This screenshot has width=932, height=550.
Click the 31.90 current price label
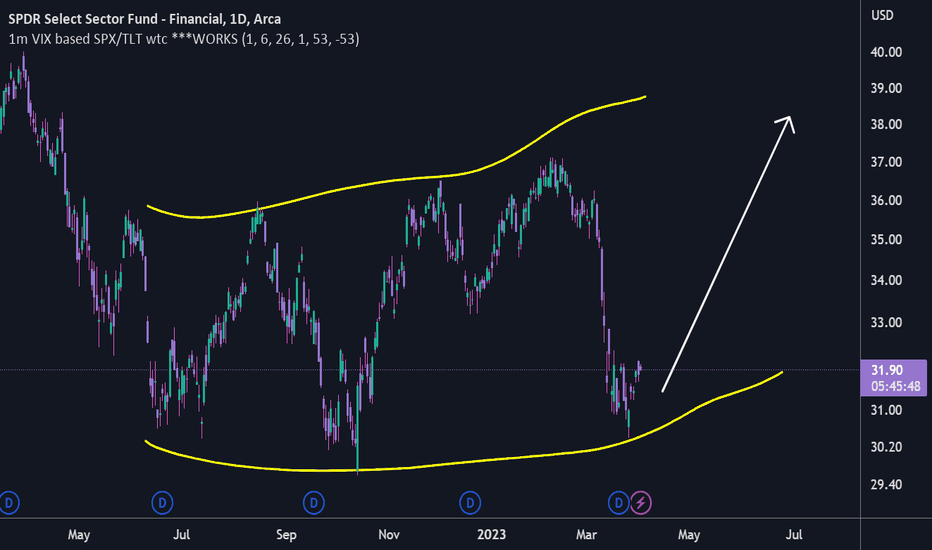tap(886, 370)
